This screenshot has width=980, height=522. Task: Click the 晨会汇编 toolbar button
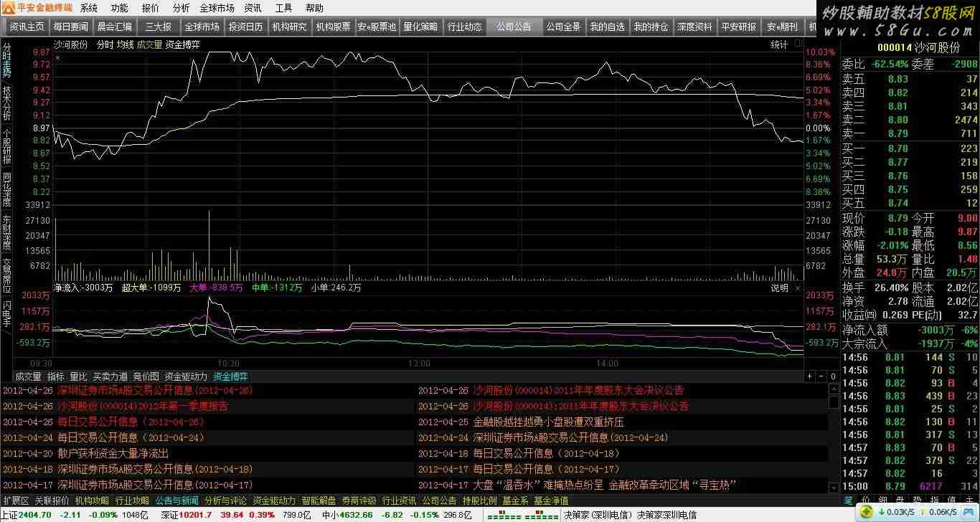tap(114, 27)
